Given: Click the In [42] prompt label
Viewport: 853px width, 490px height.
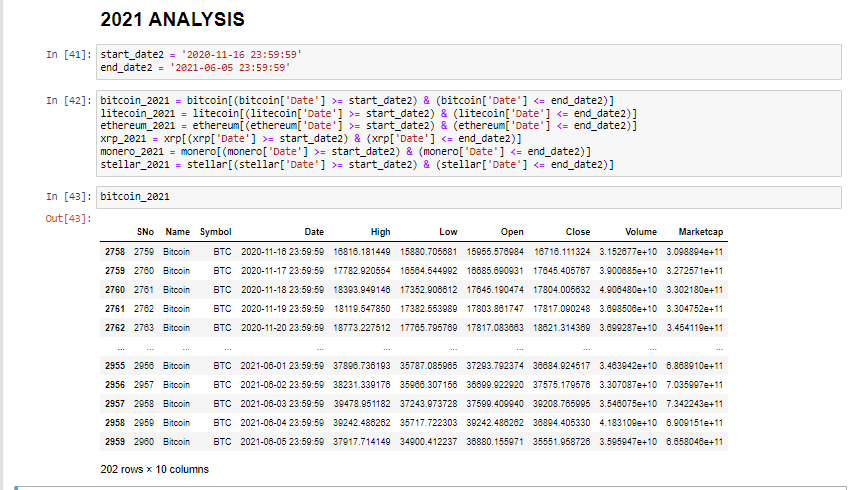Looking at the screenshot, I should (x=69, y=101).
